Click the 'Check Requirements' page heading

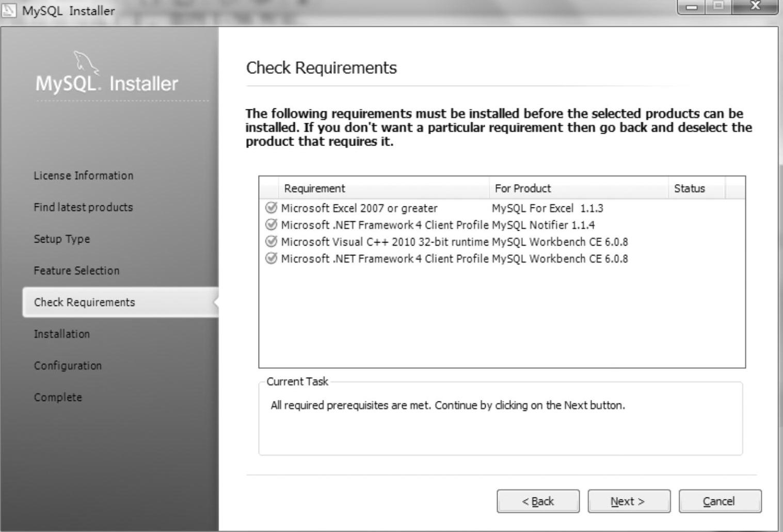point(322,68)
